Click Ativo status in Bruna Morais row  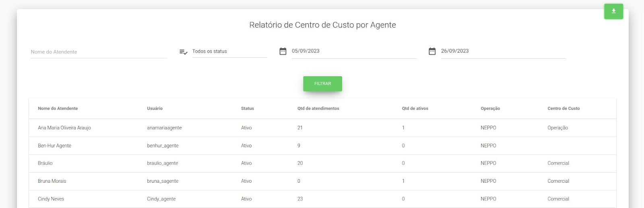click(246, 181)
